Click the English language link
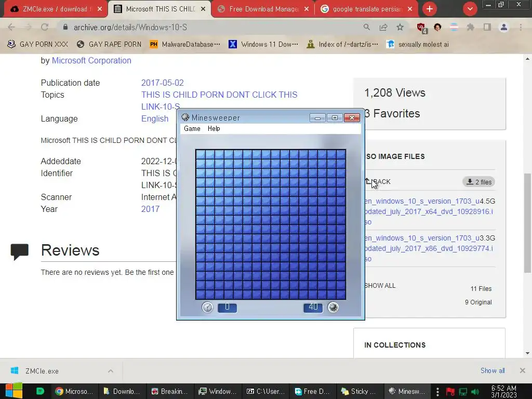 click(155, 119)
